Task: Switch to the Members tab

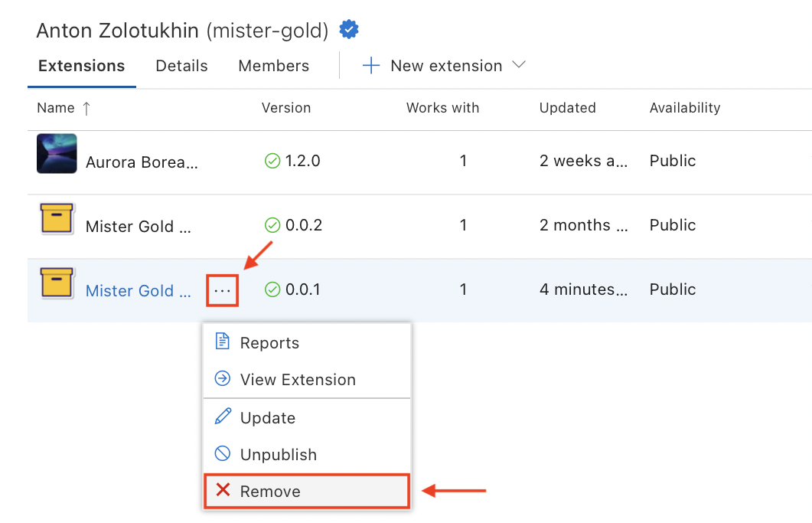Action: point(273,66)
